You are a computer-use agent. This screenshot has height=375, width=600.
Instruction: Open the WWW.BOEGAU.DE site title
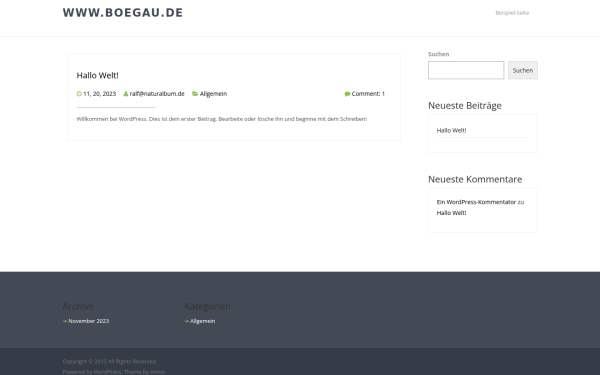123,12
